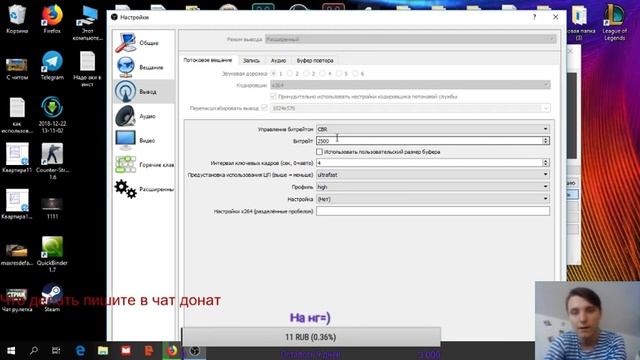Switch to Firefox in the taskbar
The height and width of the screenshot is (360, 640).
172,351
